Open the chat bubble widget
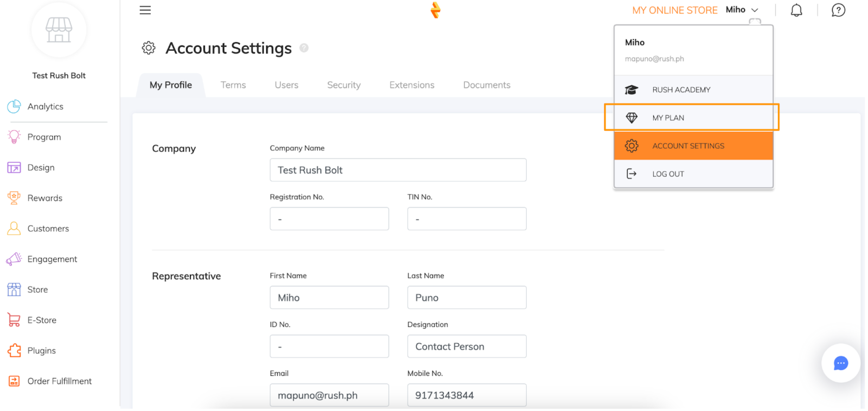Screen dimensions: 868x411 click(x=841, y=363)
